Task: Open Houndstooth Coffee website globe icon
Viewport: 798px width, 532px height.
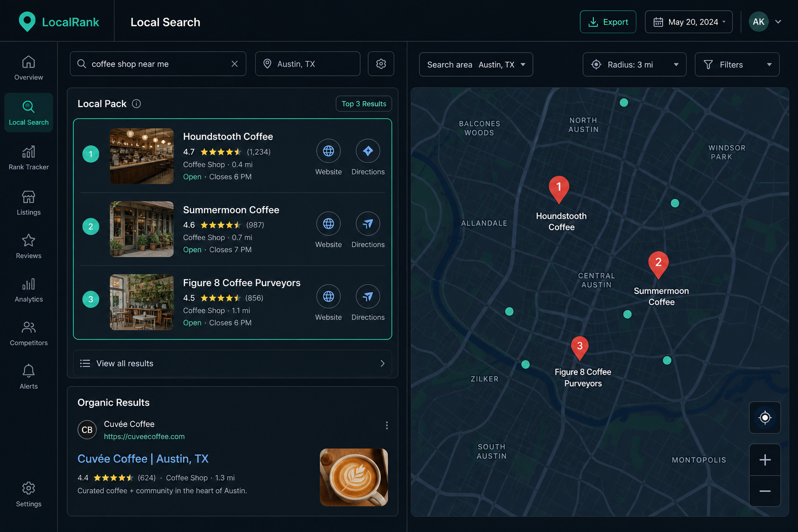Action: tap(328, 151)
